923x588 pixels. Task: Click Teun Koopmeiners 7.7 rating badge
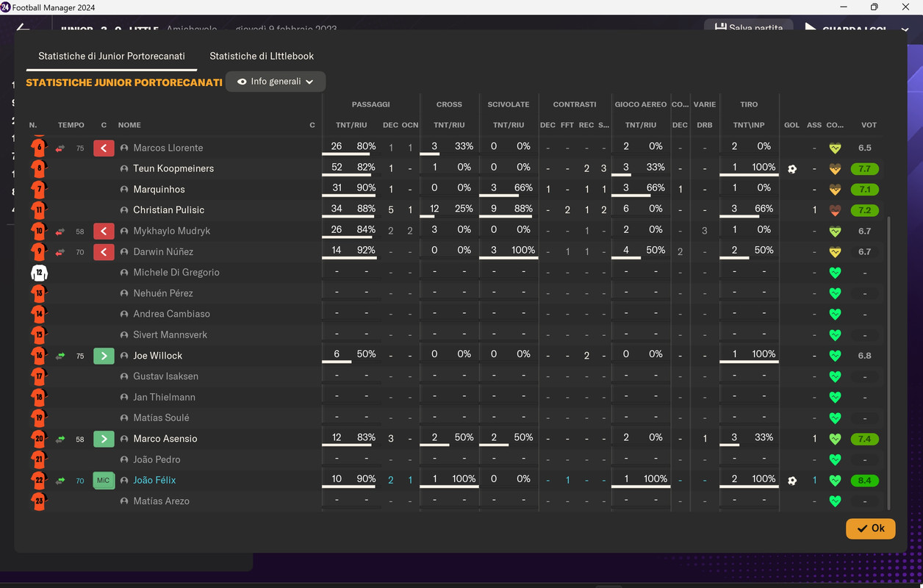coord(864,169)
